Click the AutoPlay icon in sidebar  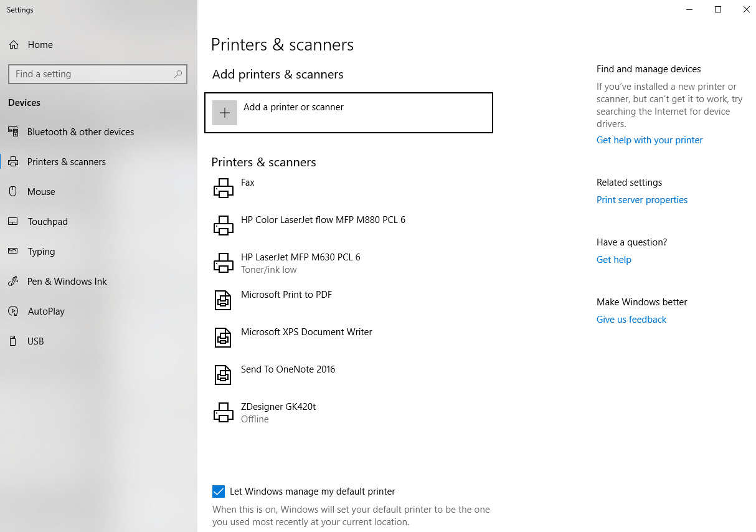[x=13, y=311]
